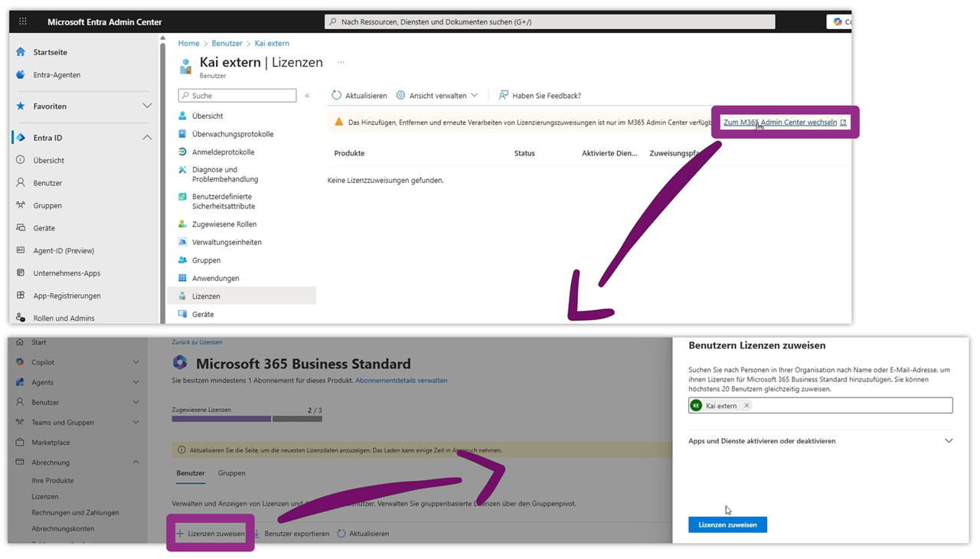Click the house icon beside Startseite
This screenshot has height=559, width=980.
pyautogui.click(x=21, y=52)
